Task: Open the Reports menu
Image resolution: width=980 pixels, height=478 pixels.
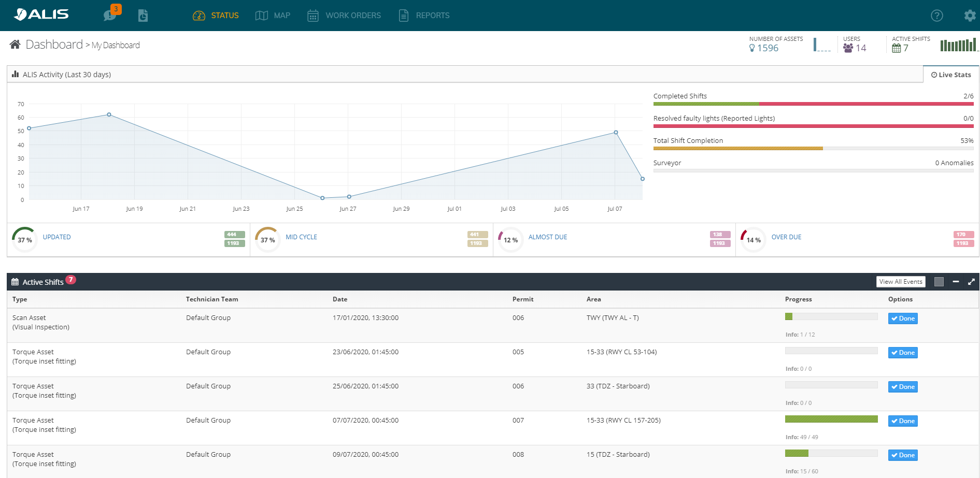Action: (424, 16)
